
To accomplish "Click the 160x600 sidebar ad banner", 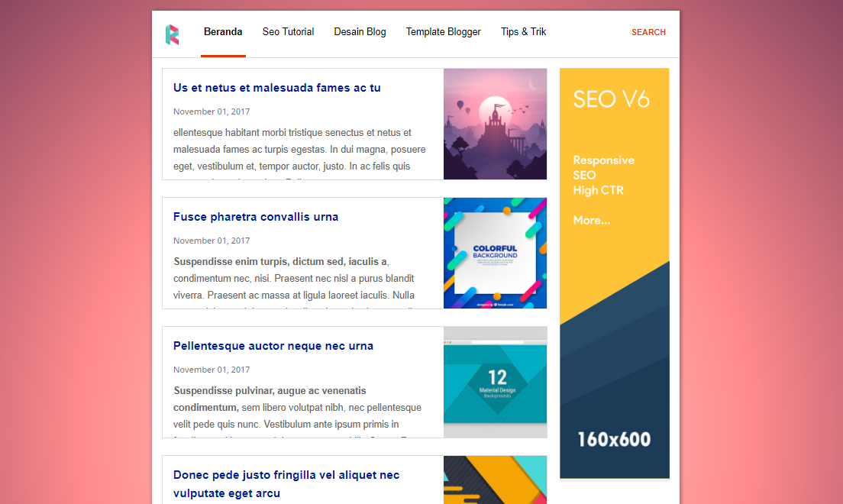I will 615,438.
